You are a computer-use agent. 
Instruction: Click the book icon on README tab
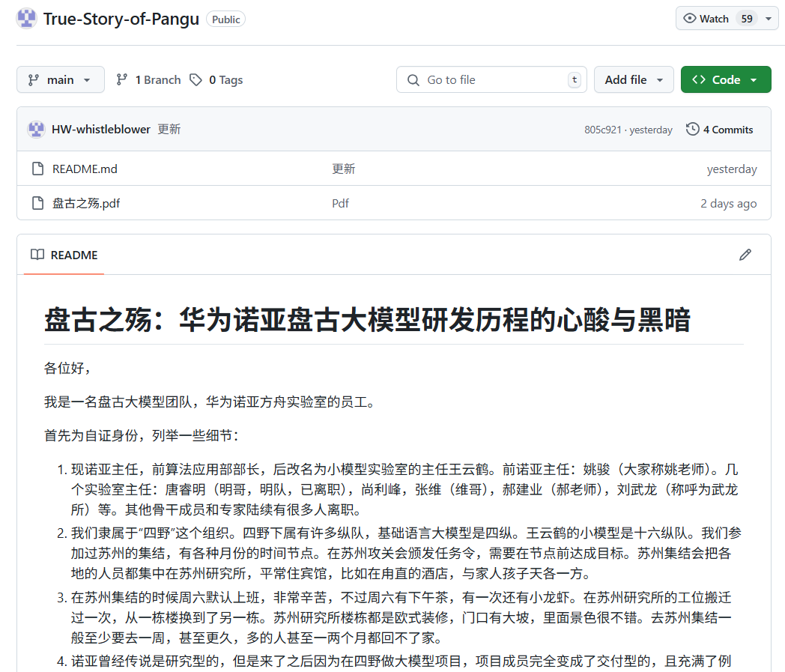point(37,255)
